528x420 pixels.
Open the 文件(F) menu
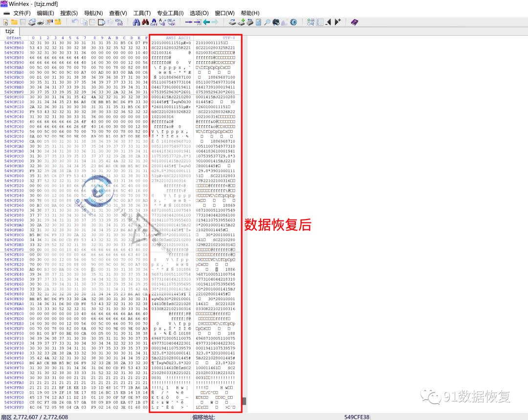pyautogui.click(x=22, y=13)
